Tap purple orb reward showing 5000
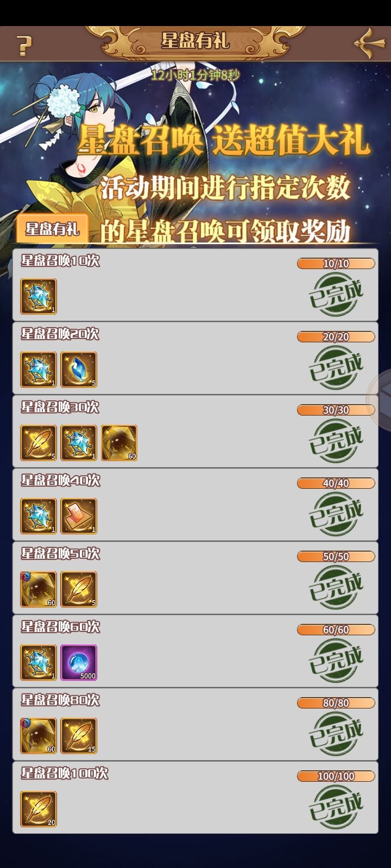391x868 pixels. pos(79,662)
